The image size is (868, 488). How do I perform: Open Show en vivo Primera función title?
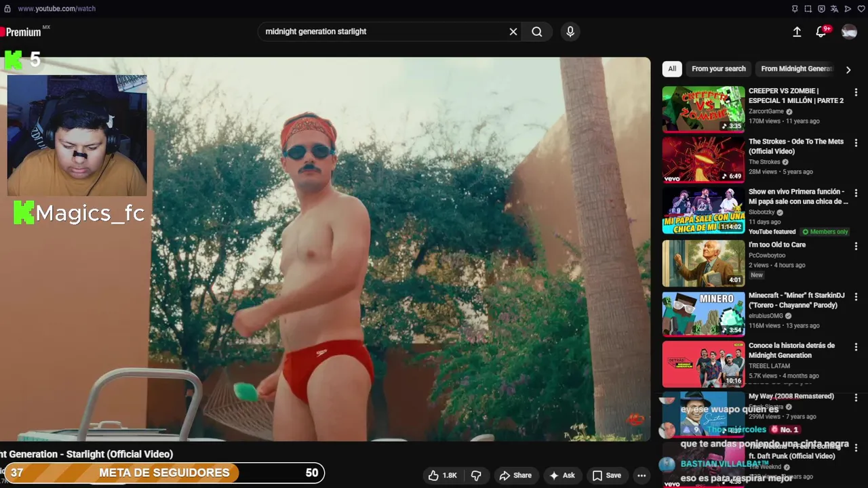798,197
